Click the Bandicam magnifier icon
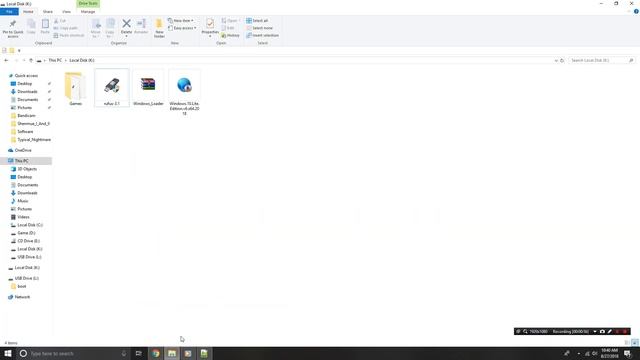This screenshot has height=360, width=640. [525, 331]
